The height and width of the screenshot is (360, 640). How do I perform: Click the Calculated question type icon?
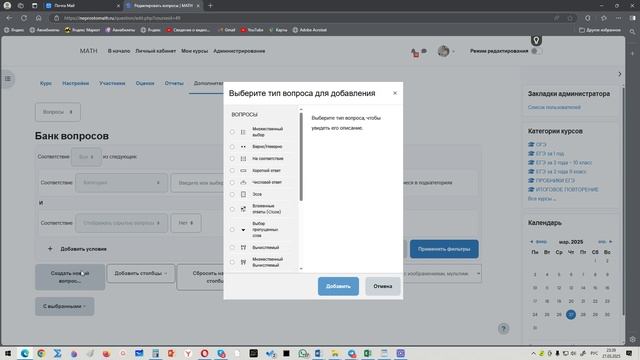[x=243, y=247]
